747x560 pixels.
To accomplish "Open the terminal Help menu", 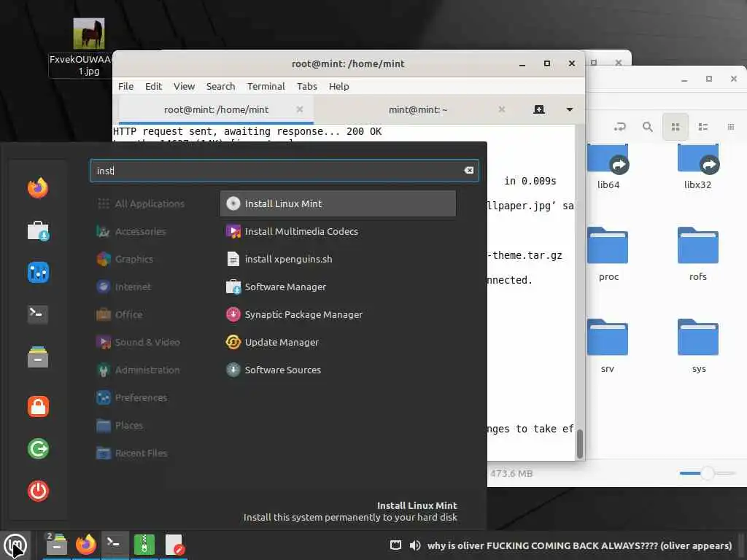I will click(x=338, y=86).
